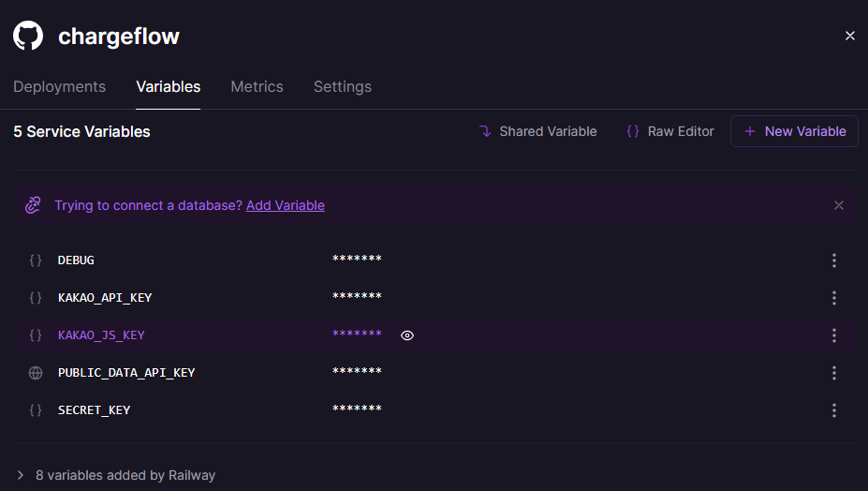868x491 pixels.
Task: Click the Add Variable link
Action: tap(285, 205)
